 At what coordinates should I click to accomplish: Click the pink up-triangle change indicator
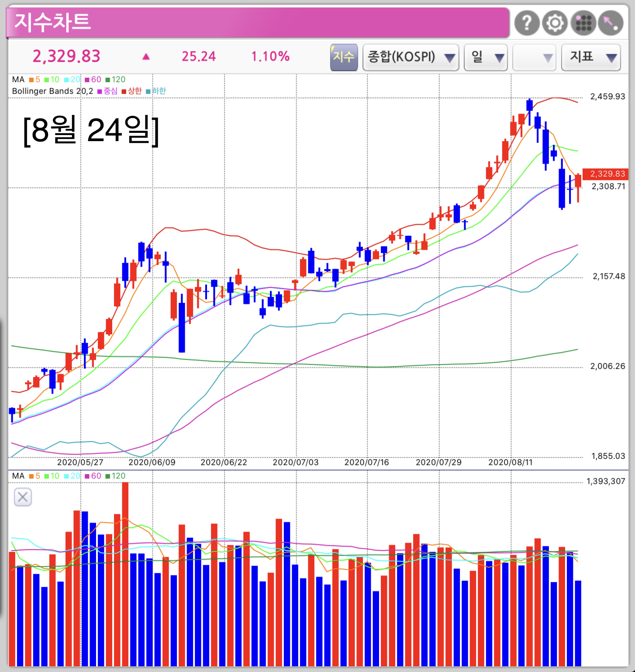click(x=146, y=56)
